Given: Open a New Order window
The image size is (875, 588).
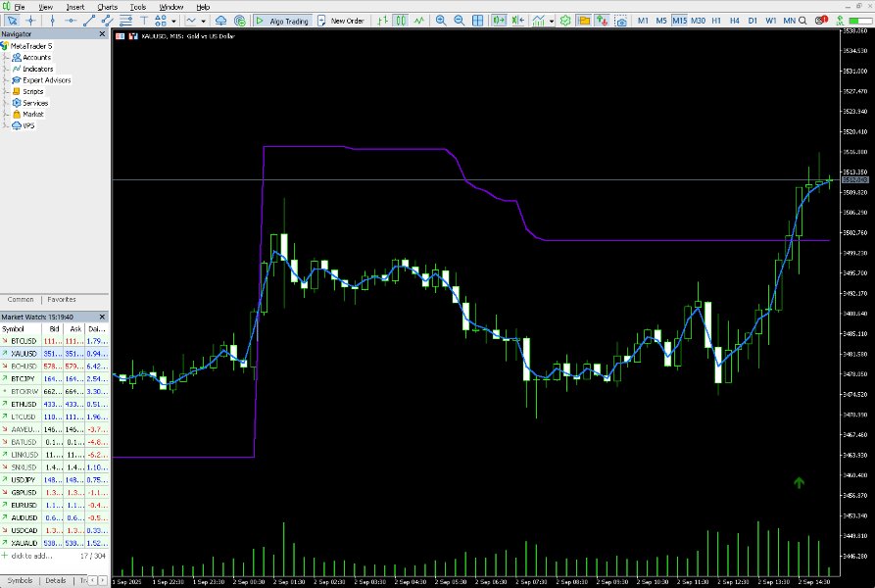Looking at the screenshot, I should click(341, 21).
